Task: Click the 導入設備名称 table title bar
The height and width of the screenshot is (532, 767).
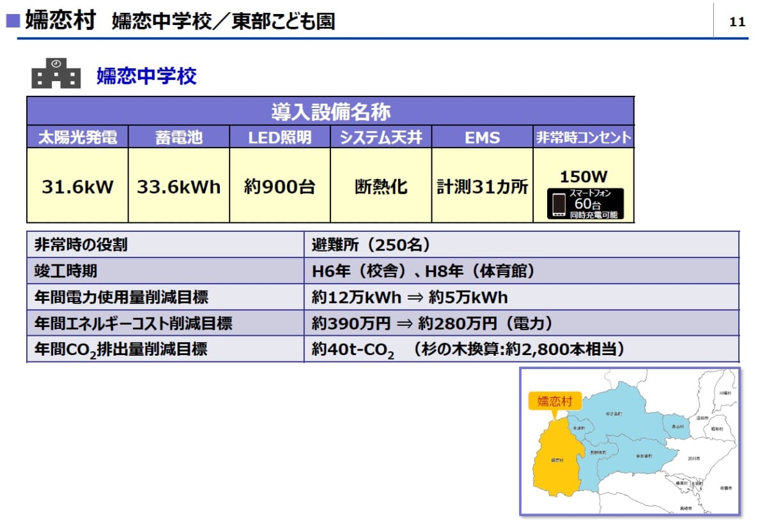Action: [x=330, y=112]
